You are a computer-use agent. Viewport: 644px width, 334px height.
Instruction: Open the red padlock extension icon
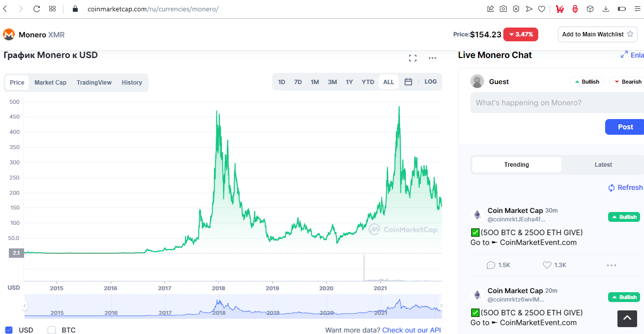point(575,9)
